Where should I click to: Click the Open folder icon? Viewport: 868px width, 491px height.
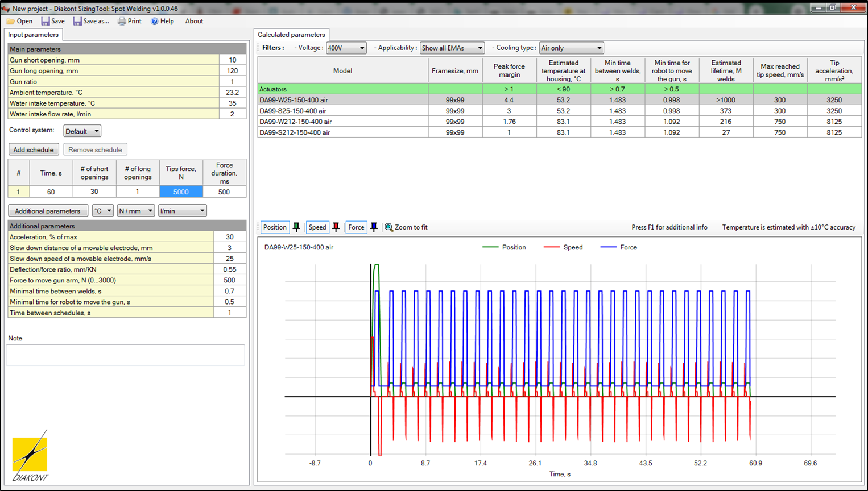point(11,21)
